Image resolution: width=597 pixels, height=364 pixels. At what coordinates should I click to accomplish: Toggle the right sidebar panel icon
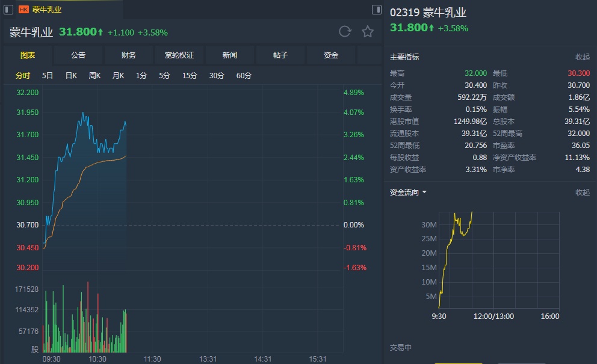tap(376, 10)
